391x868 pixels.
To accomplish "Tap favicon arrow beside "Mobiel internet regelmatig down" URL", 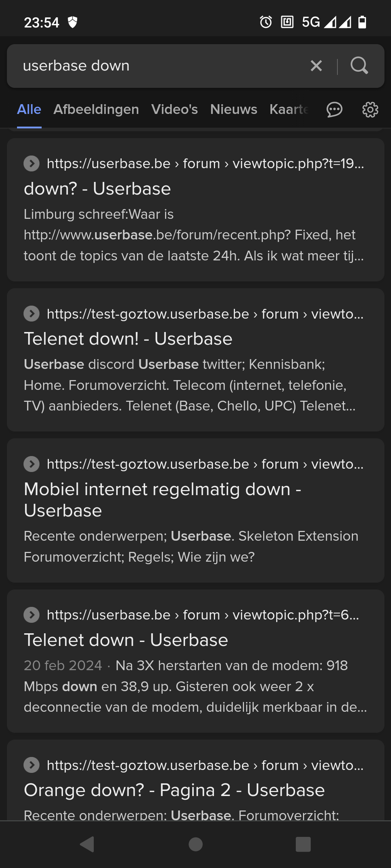I will pos(31,464).
